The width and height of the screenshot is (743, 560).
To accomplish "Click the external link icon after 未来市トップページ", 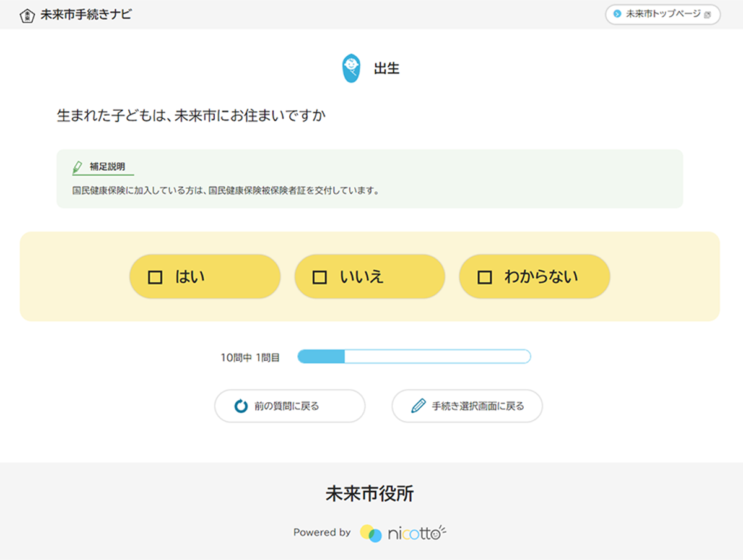I will pyautogui.click(x=708, y=15).
